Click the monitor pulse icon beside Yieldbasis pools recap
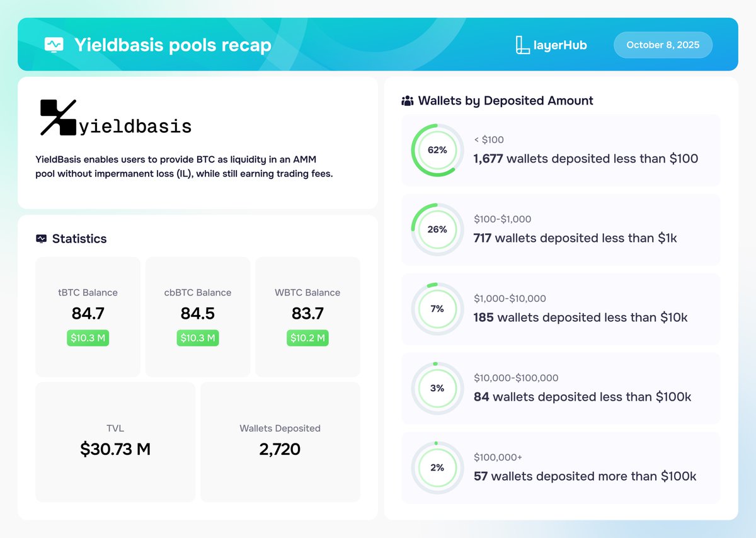Image resolution: width=756 pixels, height=538 pixels. point(54,45)
